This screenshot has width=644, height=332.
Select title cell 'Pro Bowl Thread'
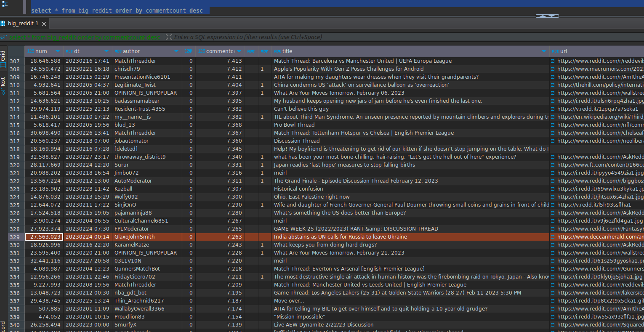tap(410, 125)
